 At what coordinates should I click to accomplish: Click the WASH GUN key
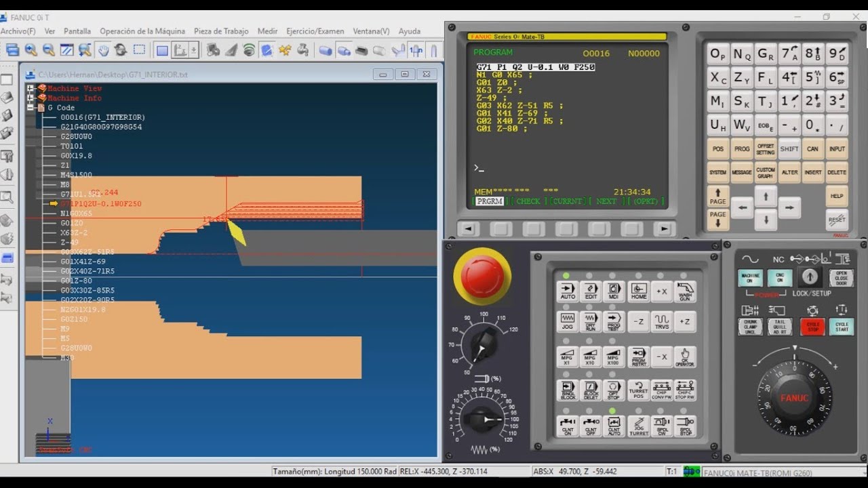point(685,291)
